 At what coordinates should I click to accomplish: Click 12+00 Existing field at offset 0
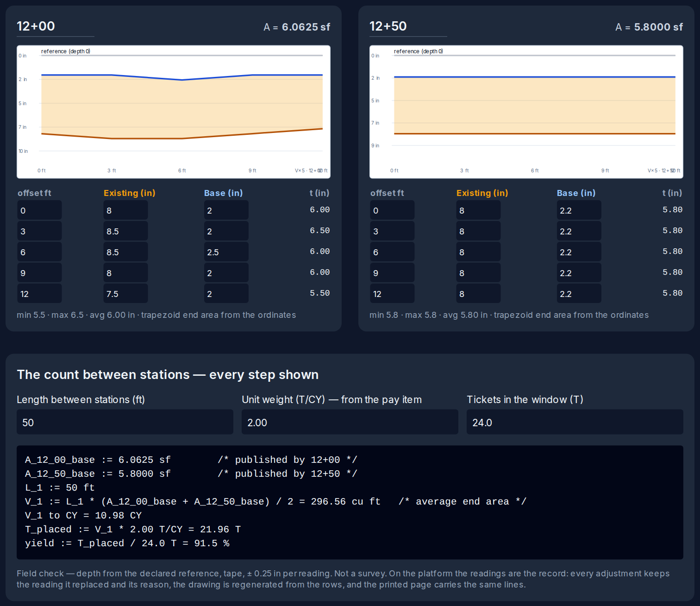click(125, 210)
